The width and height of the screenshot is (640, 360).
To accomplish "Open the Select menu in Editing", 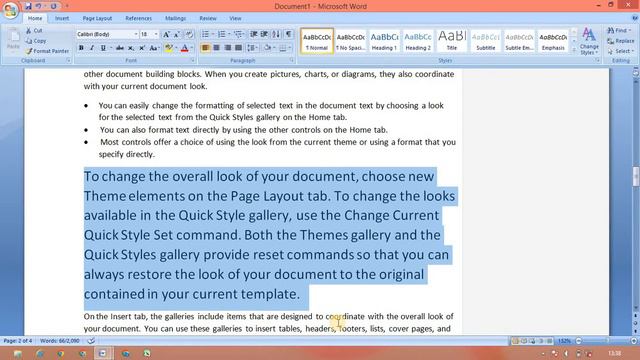I will coord(621,51).
